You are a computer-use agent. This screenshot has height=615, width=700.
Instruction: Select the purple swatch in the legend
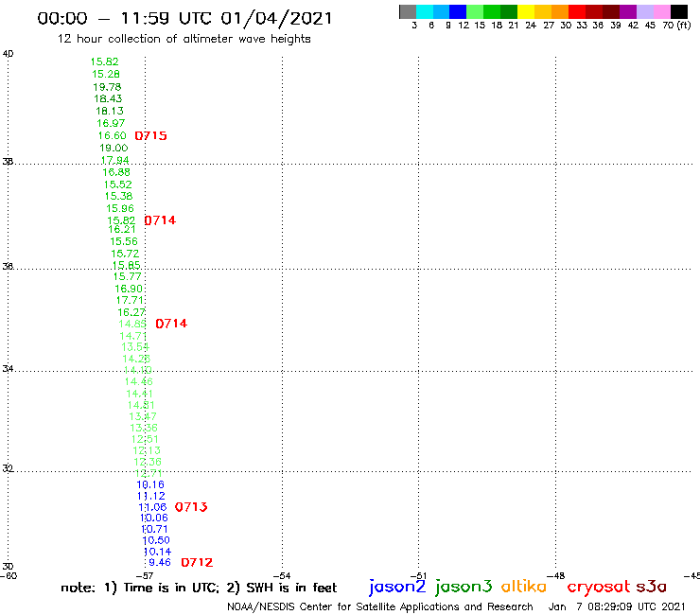628,11
